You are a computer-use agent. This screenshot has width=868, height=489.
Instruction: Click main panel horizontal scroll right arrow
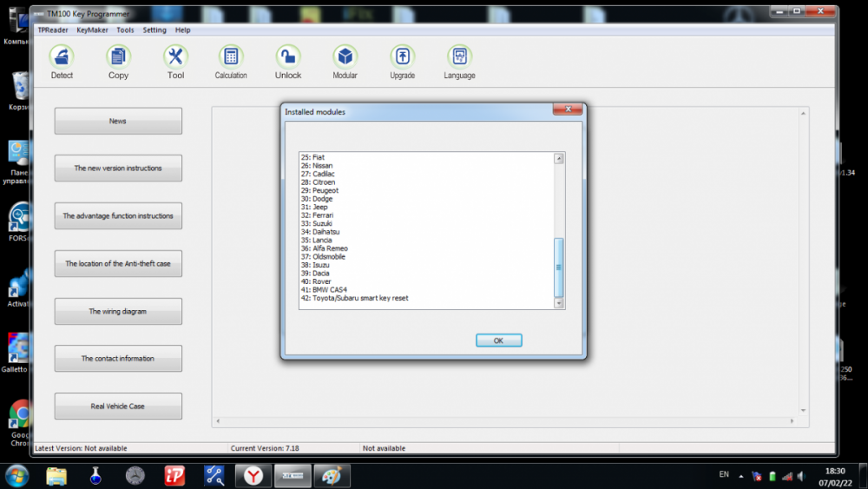[x=792, y=421]
